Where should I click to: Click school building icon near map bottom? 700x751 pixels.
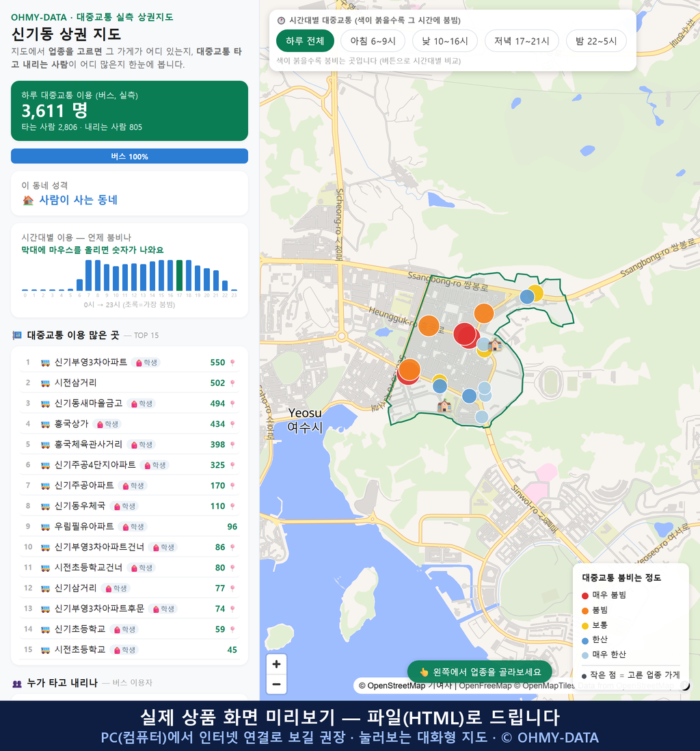(444, 406)
